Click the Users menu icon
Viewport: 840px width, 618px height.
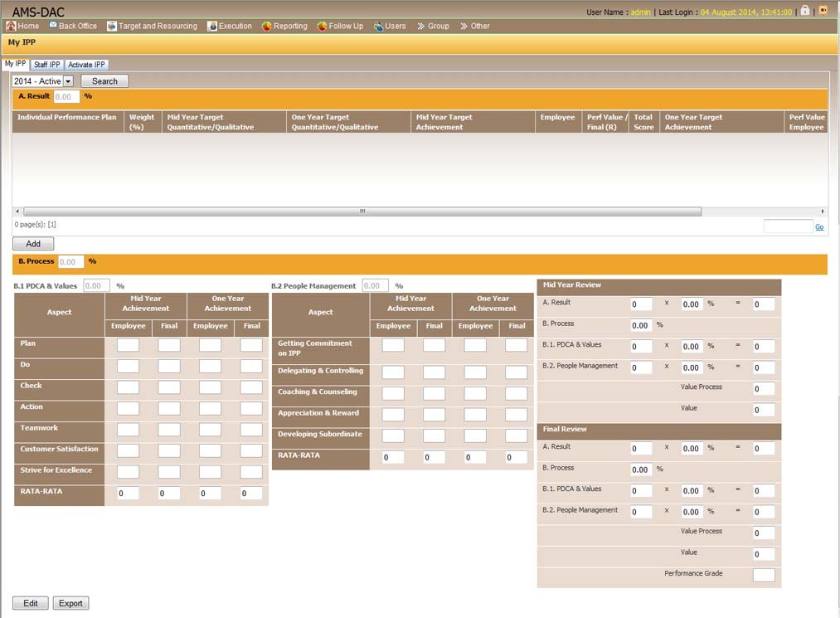[x=378, y=26]
